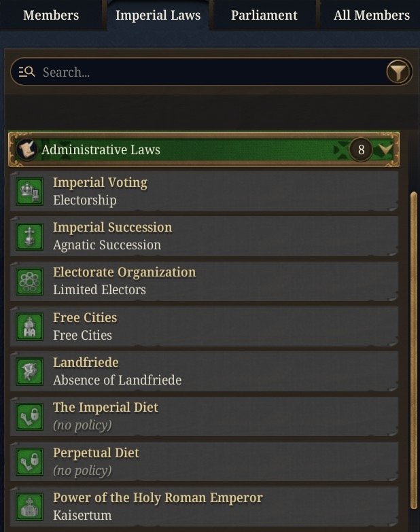This screenshot has height=532, width=420.
Task: Click inside the Search input field
Action: tap(210, 72)
